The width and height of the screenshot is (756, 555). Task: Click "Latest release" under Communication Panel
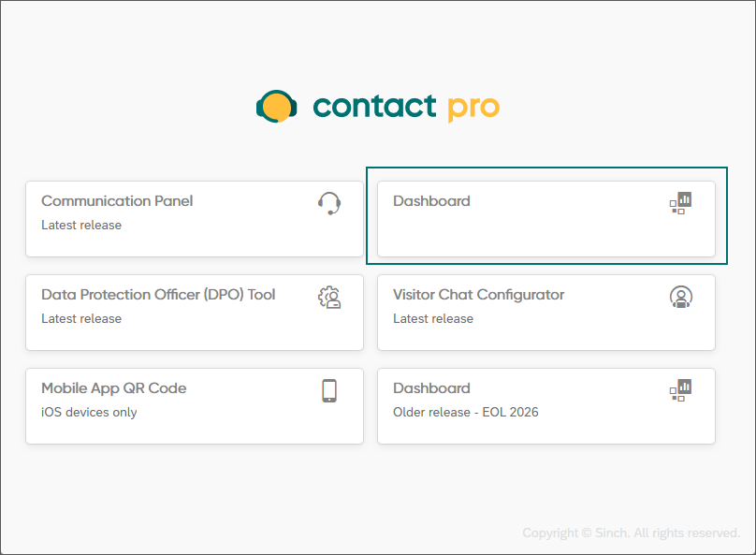pos(81,226)
